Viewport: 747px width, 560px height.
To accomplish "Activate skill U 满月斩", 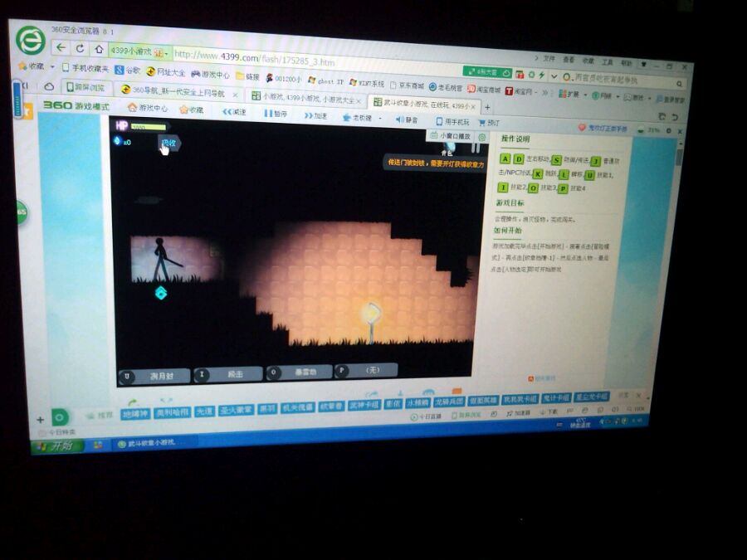I will (154, 376).
